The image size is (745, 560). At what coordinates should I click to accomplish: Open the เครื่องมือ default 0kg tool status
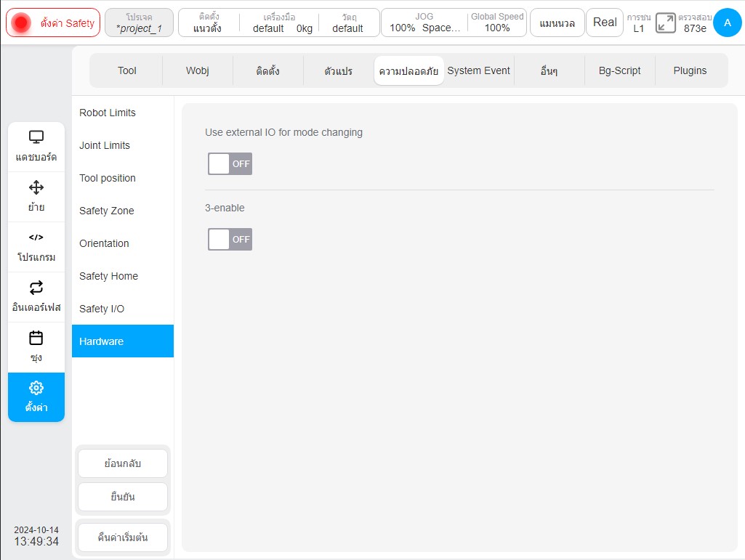(x=280, y=23)
